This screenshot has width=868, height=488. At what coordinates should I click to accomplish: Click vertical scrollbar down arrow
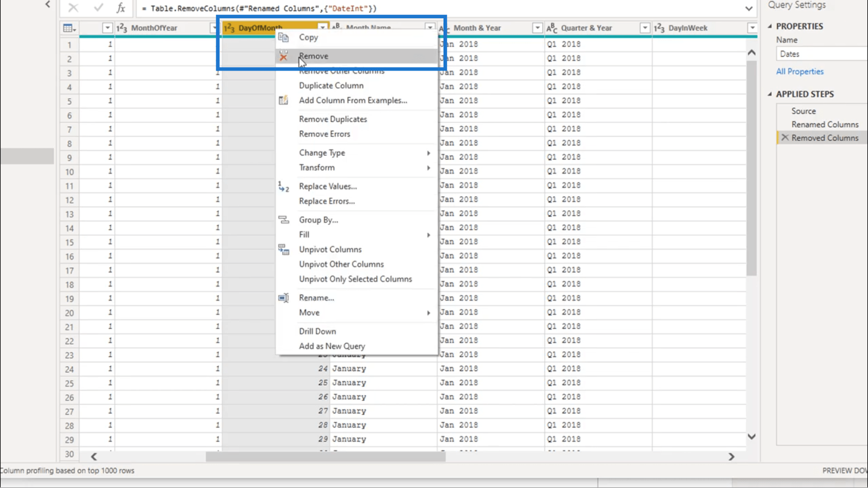click(x=751, y=436)
